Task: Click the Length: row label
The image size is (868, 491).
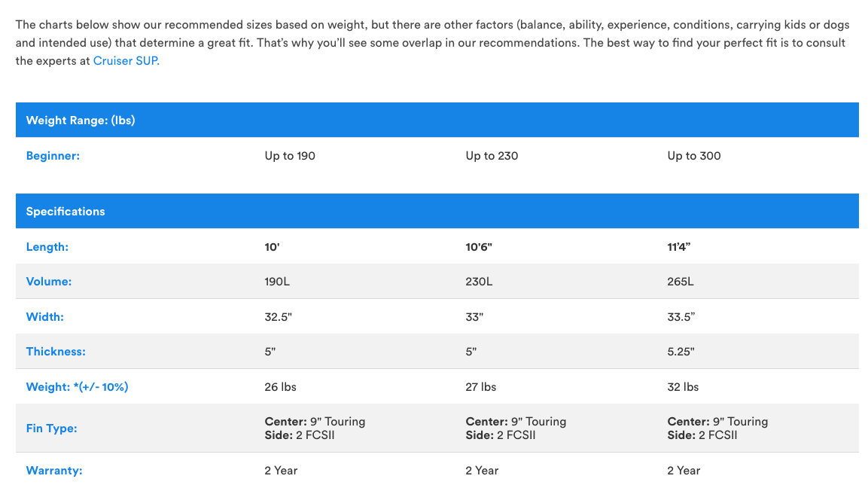Action: click(47, 247)
